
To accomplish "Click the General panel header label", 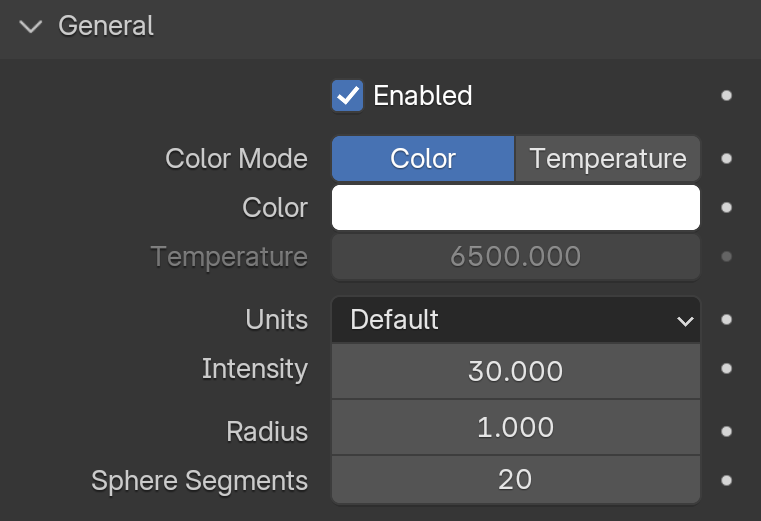I will tap(106, 26).
